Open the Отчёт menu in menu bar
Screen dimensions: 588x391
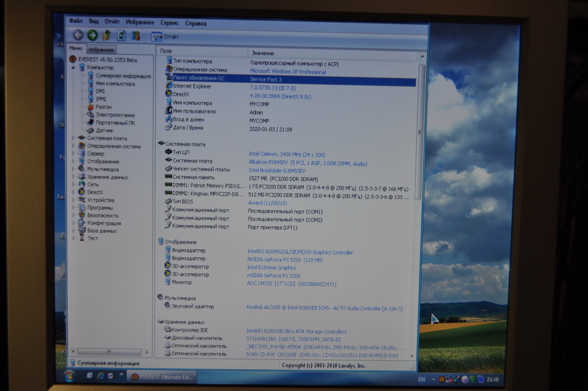click(x=112, y=22)
